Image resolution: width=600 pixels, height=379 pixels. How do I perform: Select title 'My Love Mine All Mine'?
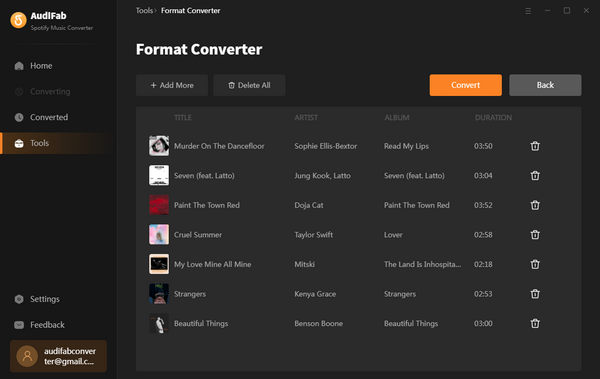213,265
